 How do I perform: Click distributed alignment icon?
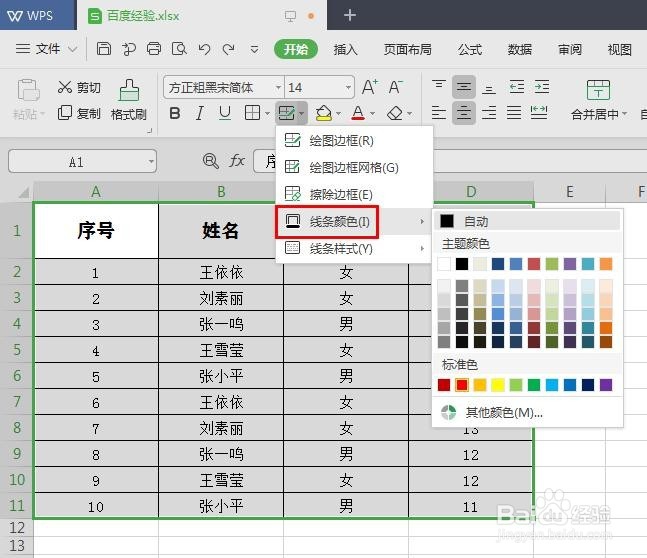coord(539,113)
